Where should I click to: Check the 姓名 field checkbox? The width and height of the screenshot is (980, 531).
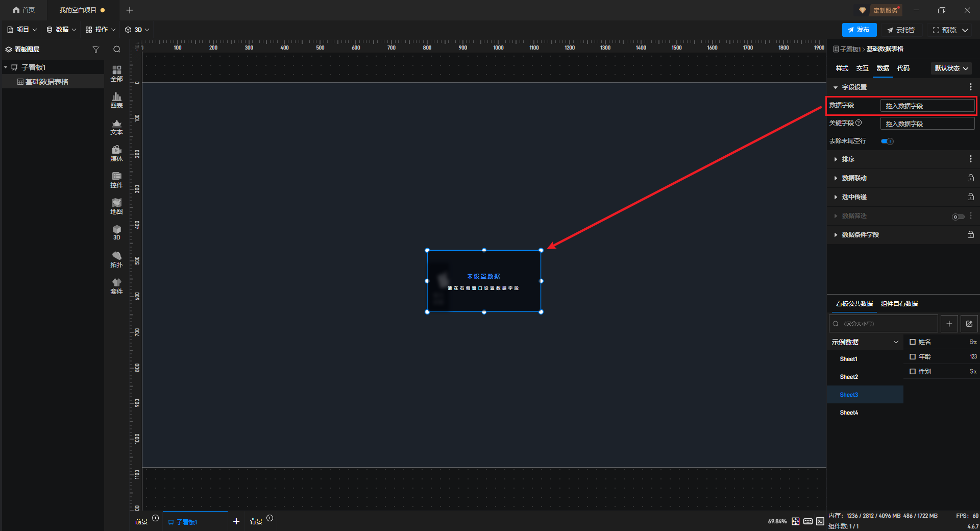[913, 342]
